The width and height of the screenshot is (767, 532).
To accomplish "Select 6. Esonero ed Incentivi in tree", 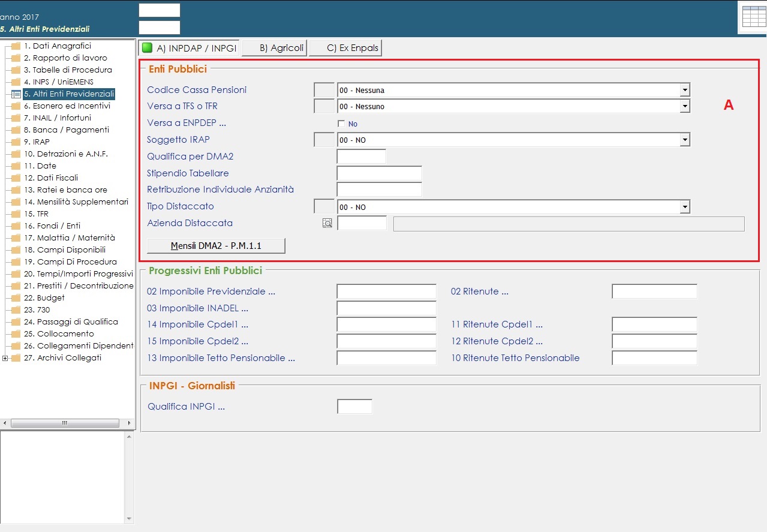I will click(x=67, y=106).
